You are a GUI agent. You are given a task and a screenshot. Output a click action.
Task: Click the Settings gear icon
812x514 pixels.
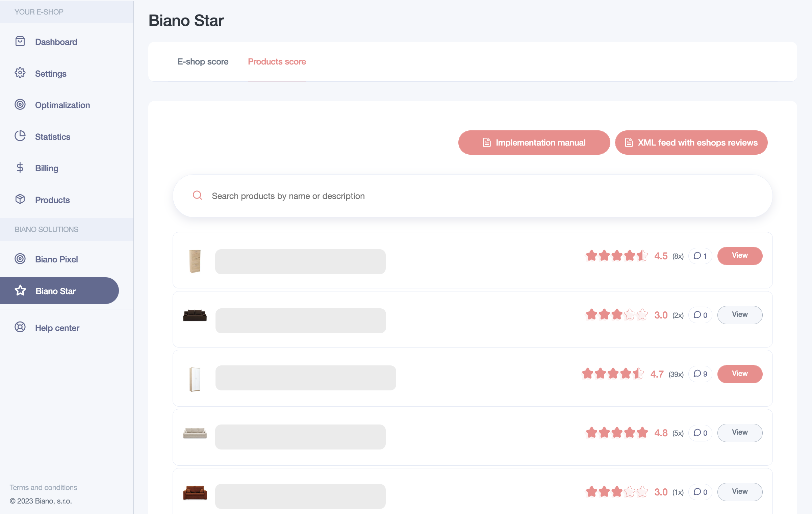point(20,73)
